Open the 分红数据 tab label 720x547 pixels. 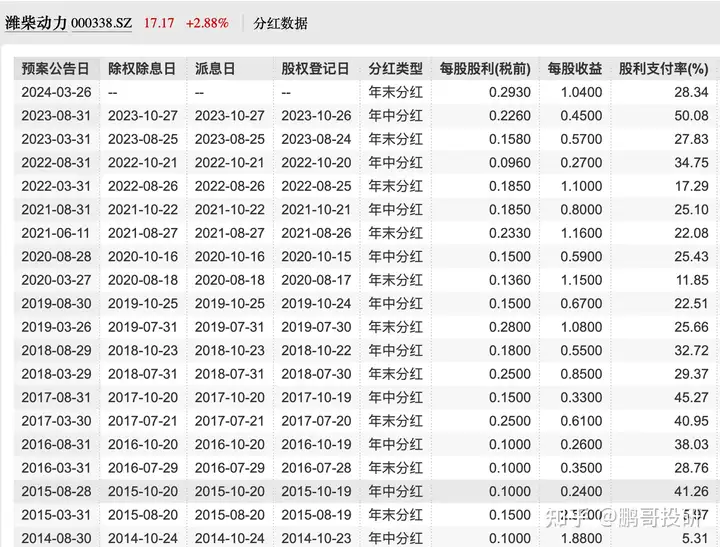[280, 23]
